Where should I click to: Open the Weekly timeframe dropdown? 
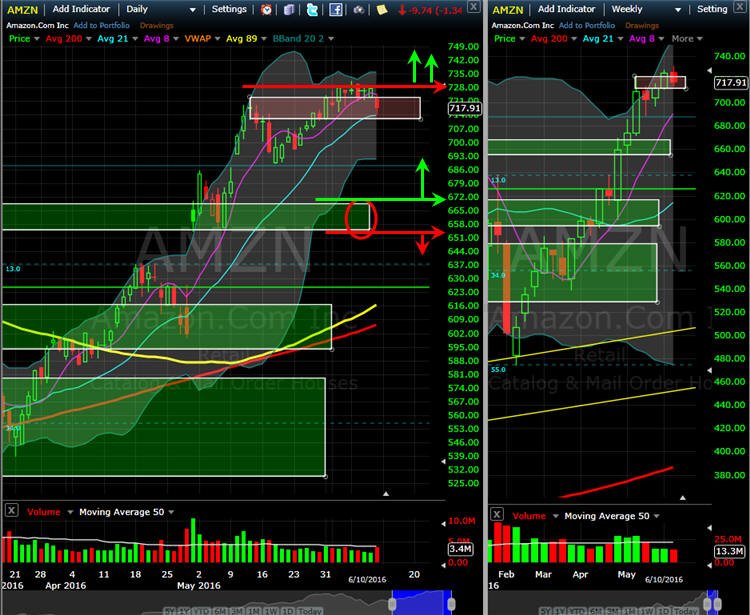[x=677, y=10]
